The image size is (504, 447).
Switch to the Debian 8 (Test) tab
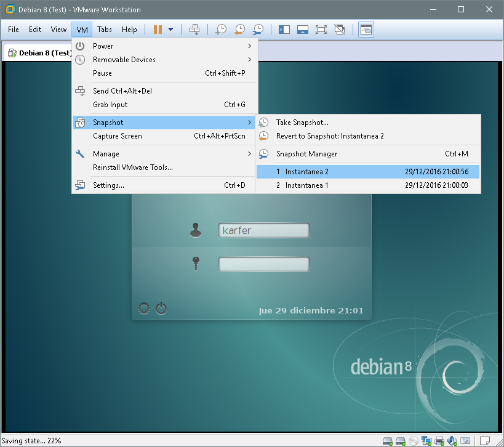(x=39, y=53)
